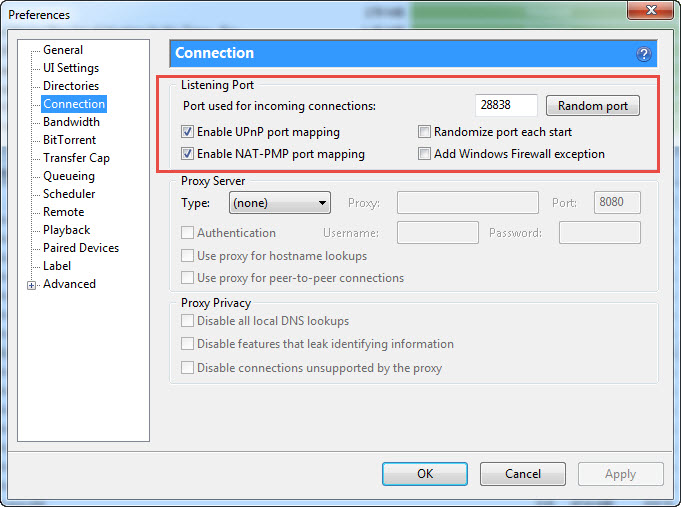681x507 pixels.
Task: Open UI Settings category
Action: 71,68
